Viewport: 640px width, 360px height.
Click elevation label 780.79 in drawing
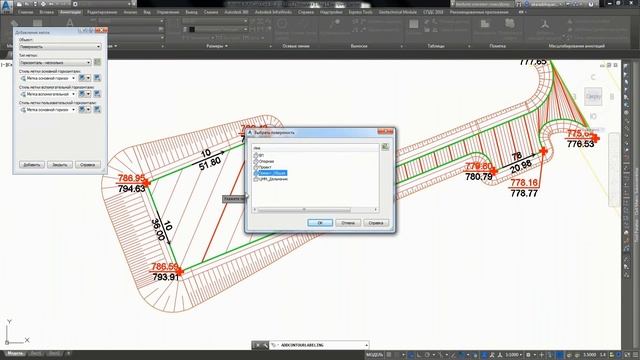coord(479,177)
